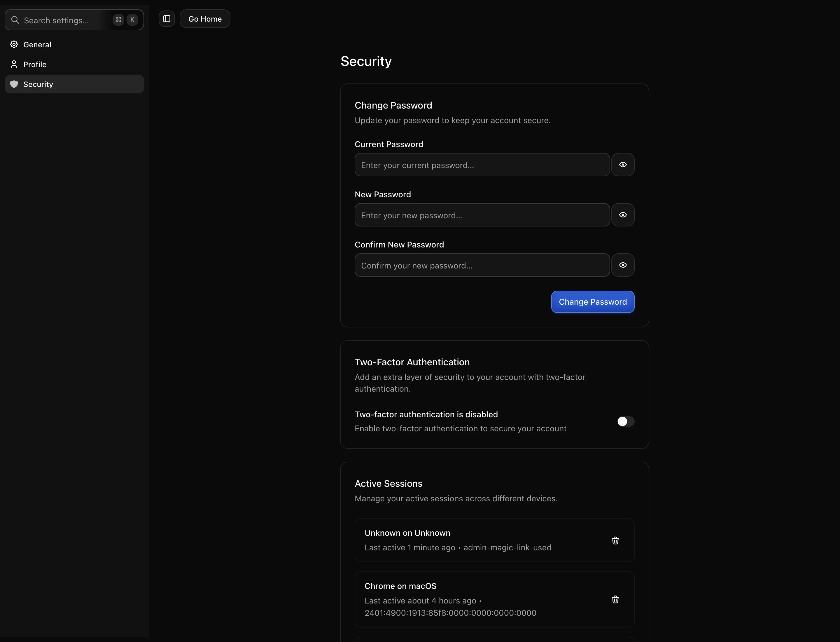This screenshot has width=840, height=642.
Task: Click the General gear icon
Action: click(x=14, y=44)
